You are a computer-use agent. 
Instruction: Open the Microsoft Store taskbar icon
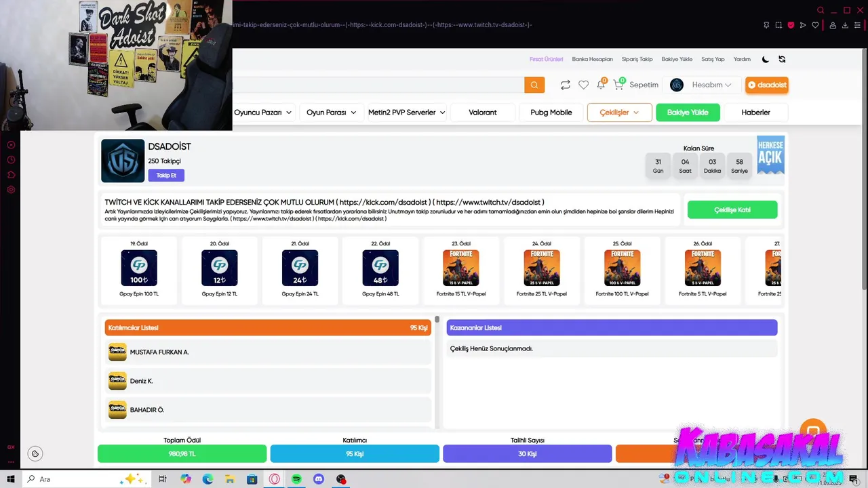252,479
